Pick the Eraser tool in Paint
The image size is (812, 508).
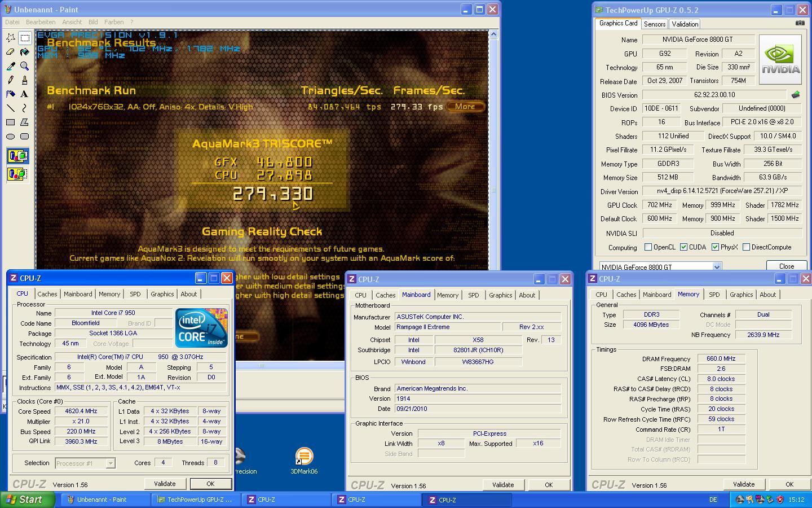coord(11,52)
